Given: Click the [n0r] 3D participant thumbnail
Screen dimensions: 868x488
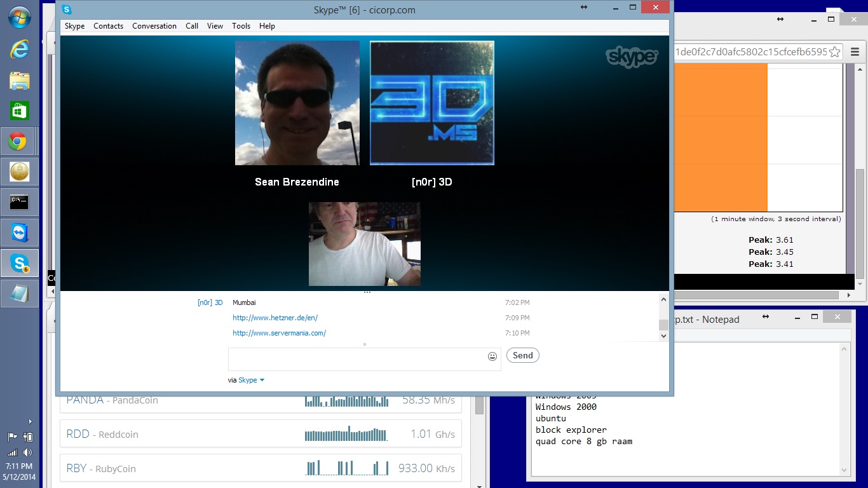Looking at the screenshot, I should point(431,103).
